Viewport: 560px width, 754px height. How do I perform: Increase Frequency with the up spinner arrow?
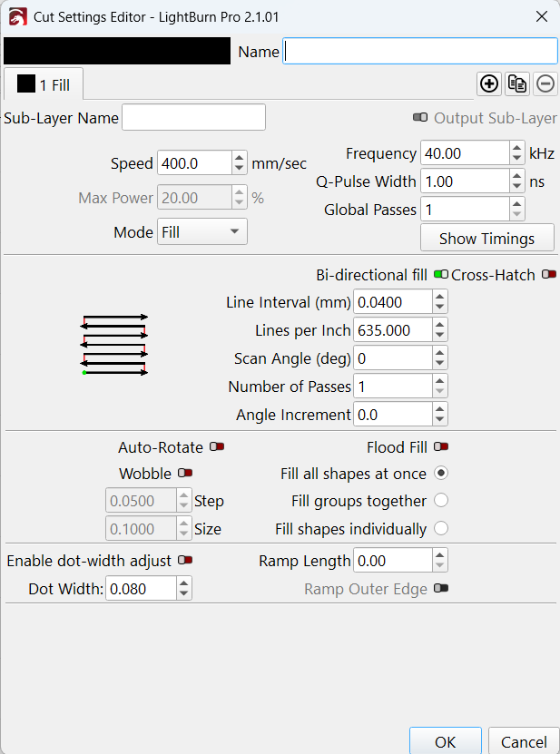tap(516, 148)
